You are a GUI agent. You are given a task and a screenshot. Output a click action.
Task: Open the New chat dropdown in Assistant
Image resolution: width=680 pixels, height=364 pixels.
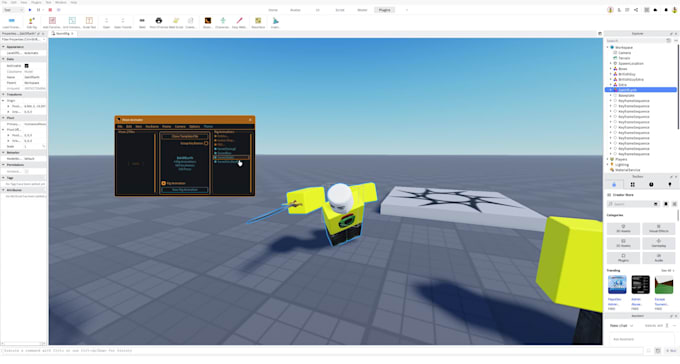click(622, 325)
